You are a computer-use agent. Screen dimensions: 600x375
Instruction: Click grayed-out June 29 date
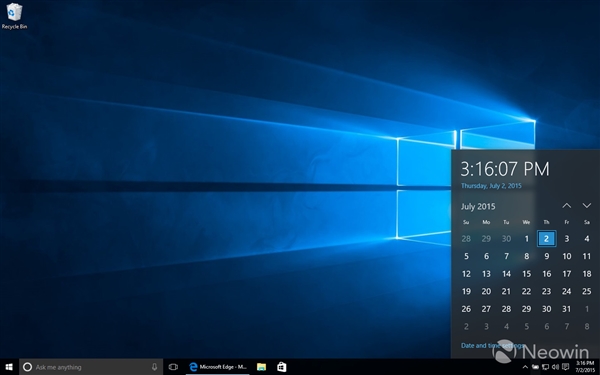pos(486,239)
